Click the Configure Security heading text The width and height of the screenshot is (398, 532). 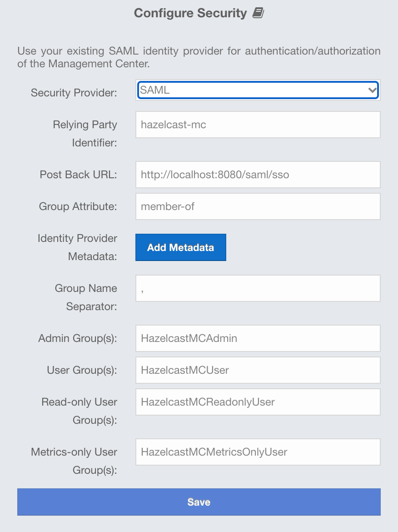pyautogui.click(x=190, y=13)
